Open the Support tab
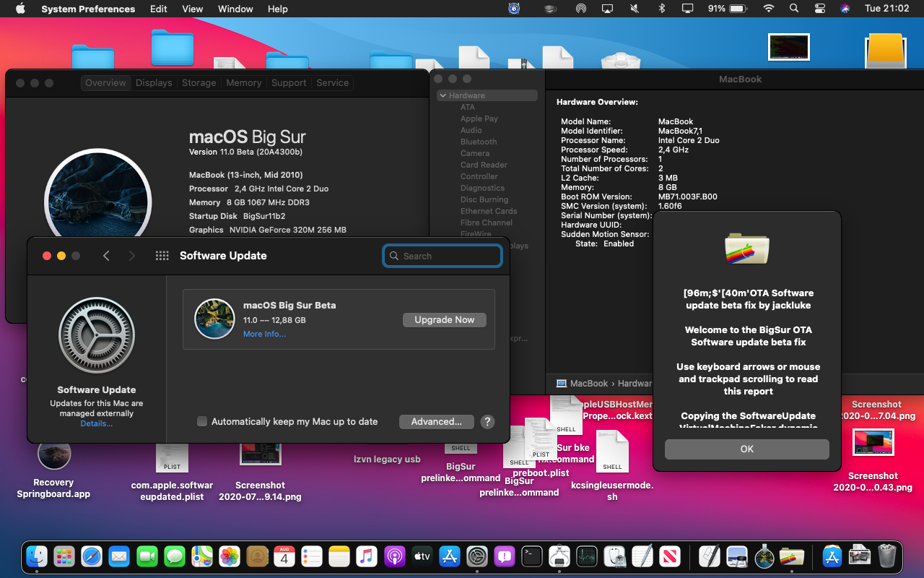The image size is (924, 578). point(289,82)
